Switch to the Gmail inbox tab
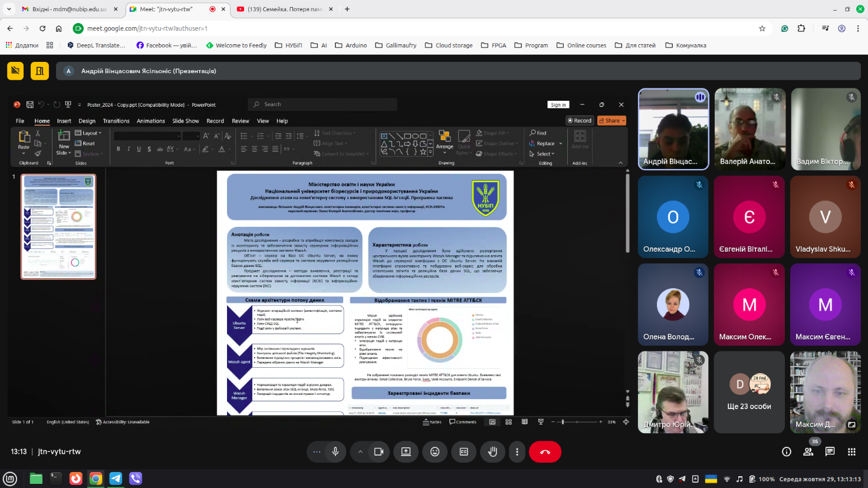Viewport: 868px width, 488px height. 65,9
